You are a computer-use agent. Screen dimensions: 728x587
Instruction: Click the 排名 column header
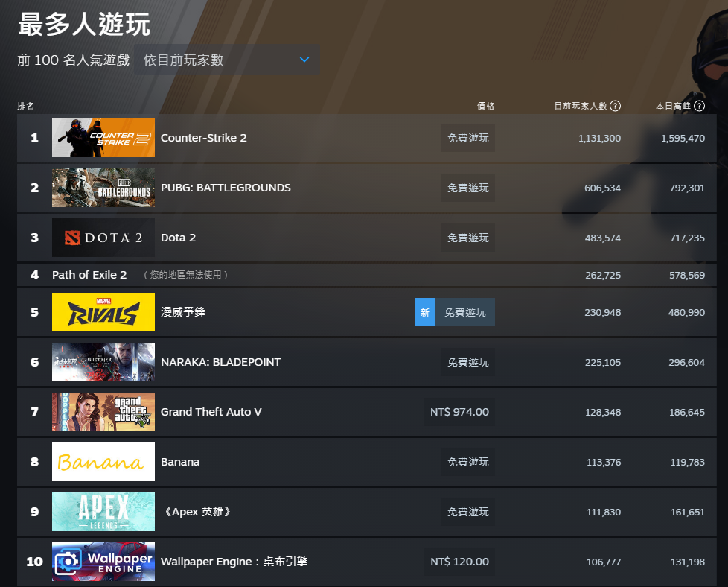pyautogui.click(x=26, y=106)
